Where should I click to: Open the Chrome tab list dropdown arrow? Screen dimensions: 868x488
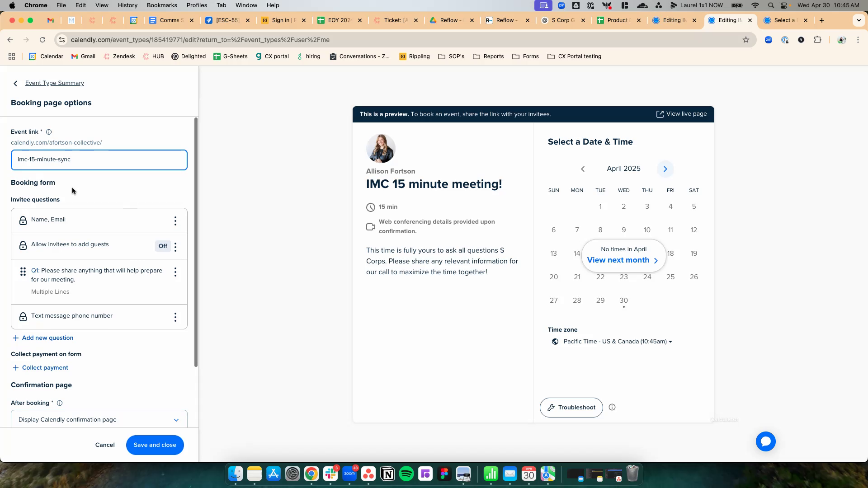click(859, 20)
